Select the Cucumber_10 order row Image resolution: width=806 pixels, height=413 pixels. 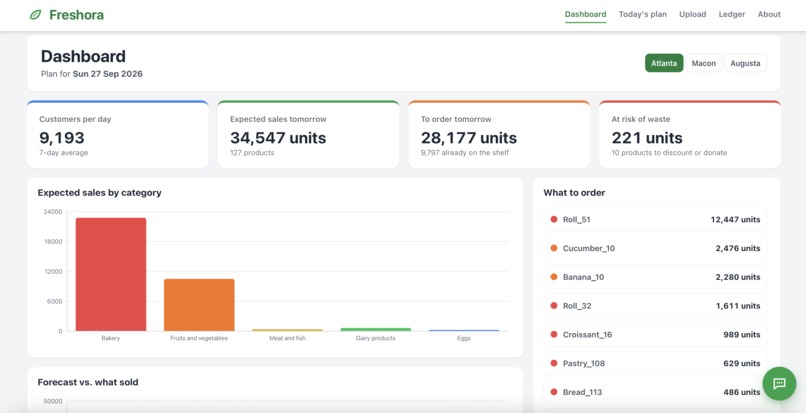[x=655, y=248]
